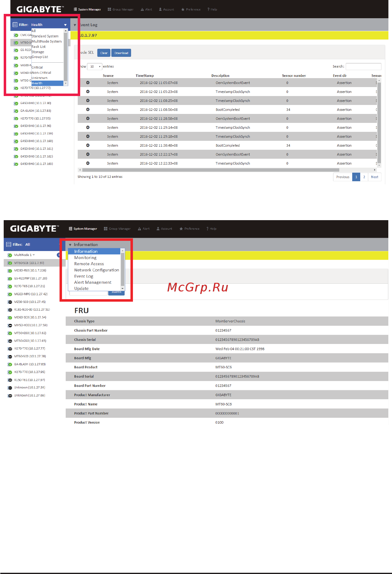The width and height of the screenshot is (392, 574).
Task: Expand event row timestamped 2016-12-02 11:05:23+08
Action: click(x=88, y=91)
